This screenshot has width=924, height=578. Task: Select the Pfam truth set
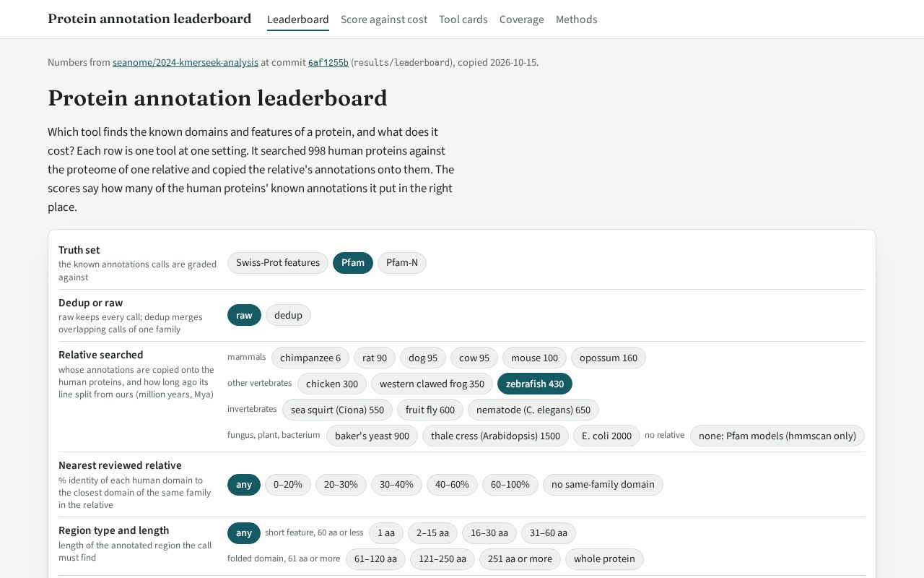tap(353, 263)
